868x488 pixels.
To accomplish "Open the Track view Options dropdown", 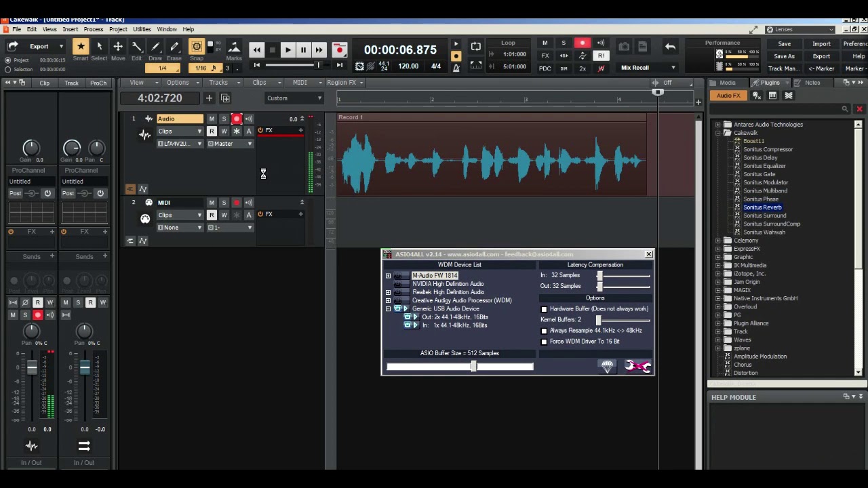I will coord(181,83).
